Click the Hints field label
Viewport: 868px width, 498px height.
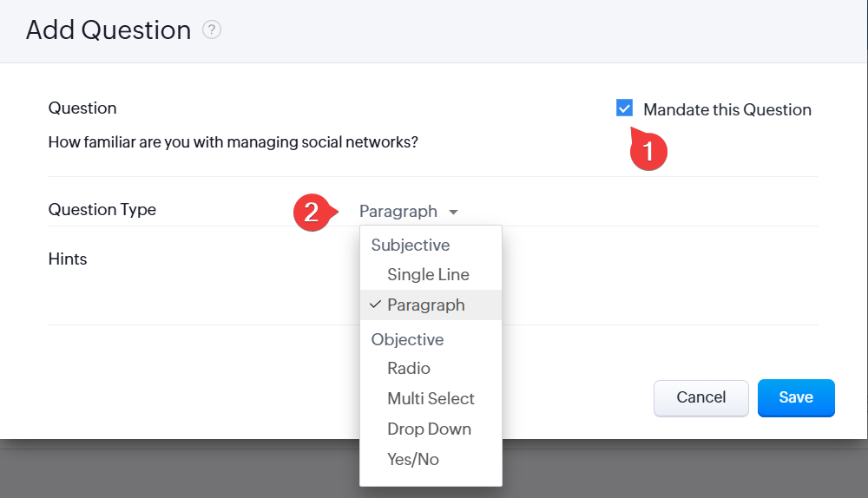tap(68, 259)
